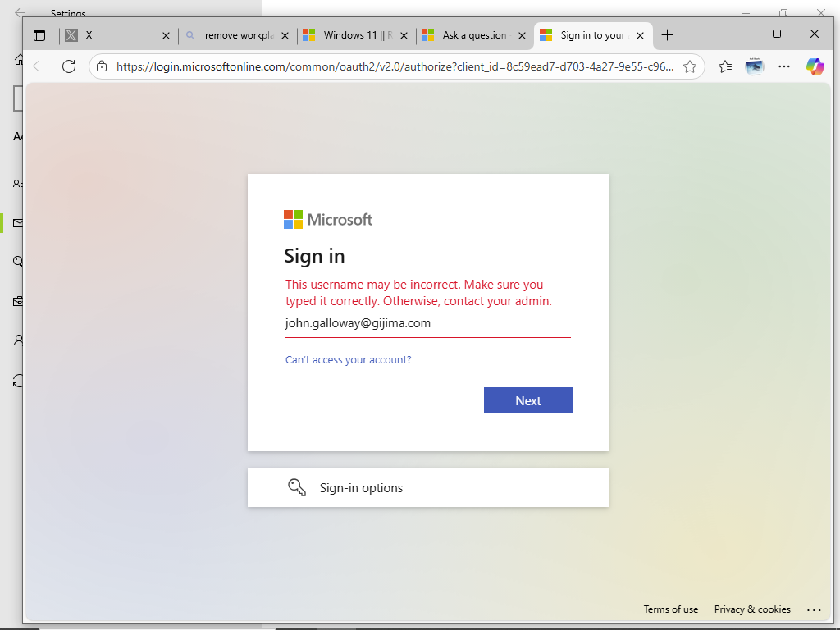Open the browser profile picture
This screenshot has height=630, width=840.
pyautogui.click(x=755, y=66)
